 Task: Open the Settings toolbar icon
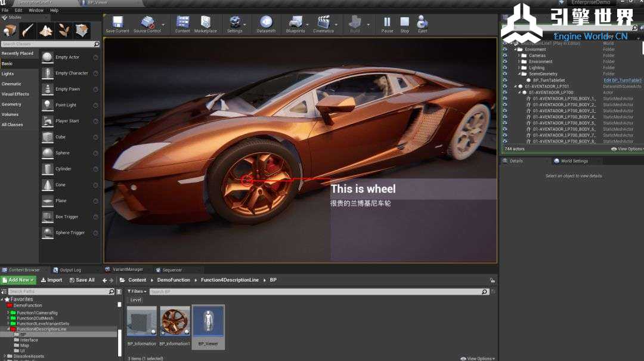point(234,22)
